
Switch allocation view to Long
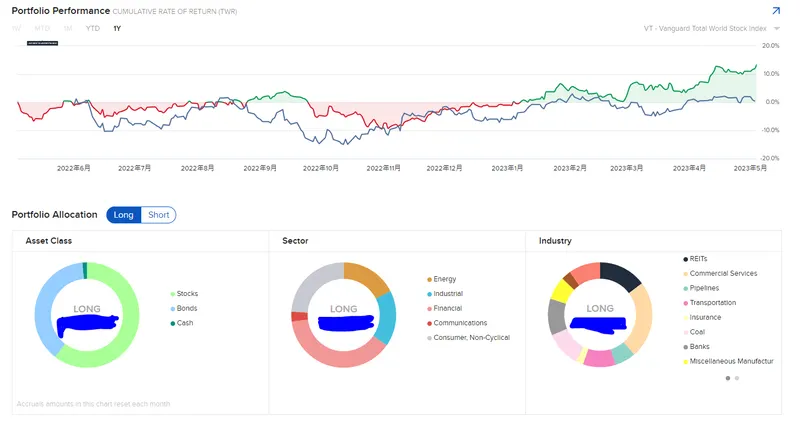point(124,215)
